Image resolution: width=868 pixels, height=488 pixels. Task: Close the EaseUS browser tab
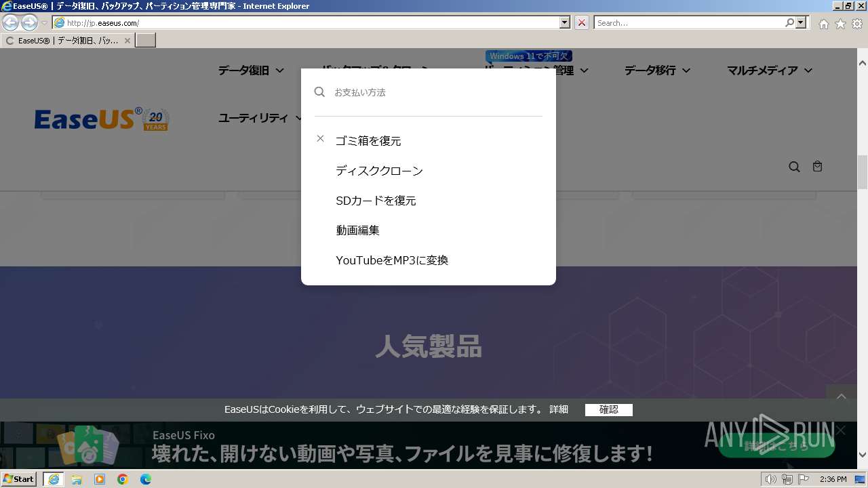(127, 41)
